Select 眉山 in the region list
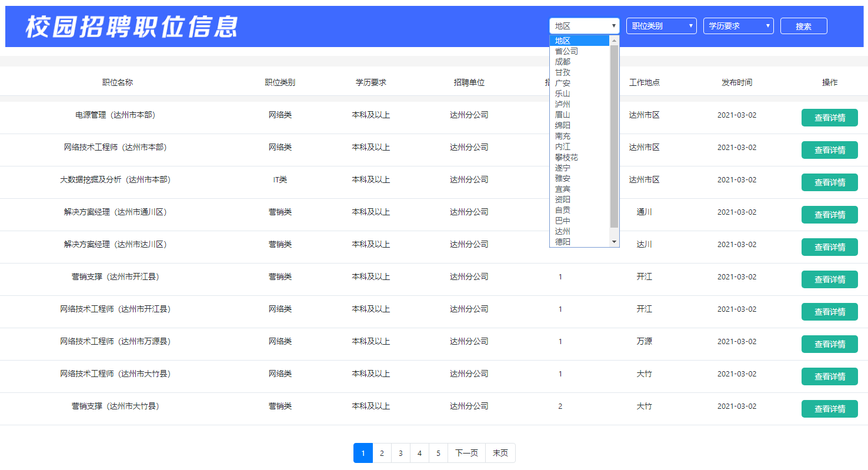The image size is (868, 470). click(x=580, y=115)
